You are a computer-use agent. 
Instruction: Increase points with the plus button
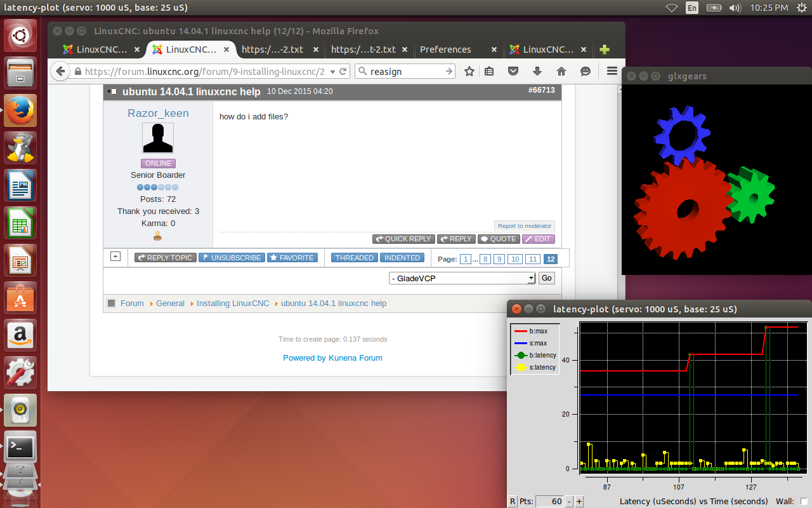click(579, 502)
